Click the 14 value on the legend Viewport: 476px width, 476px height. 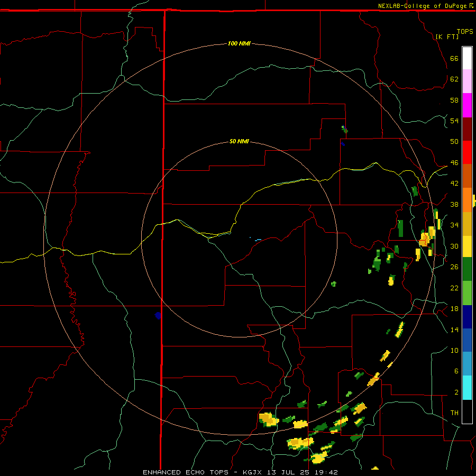[454, 329]
